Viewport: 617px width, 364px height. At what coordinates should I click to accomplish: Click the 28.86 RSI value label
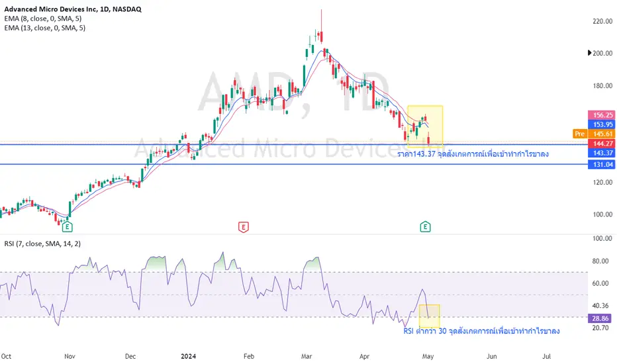[599, 318]
